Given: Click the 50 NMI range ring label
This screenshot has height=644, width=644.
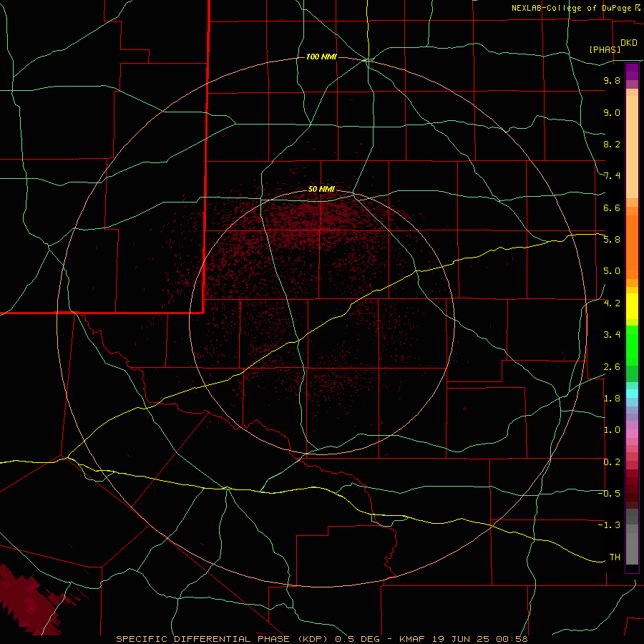Looking at the screenshot, I should 321,189.
